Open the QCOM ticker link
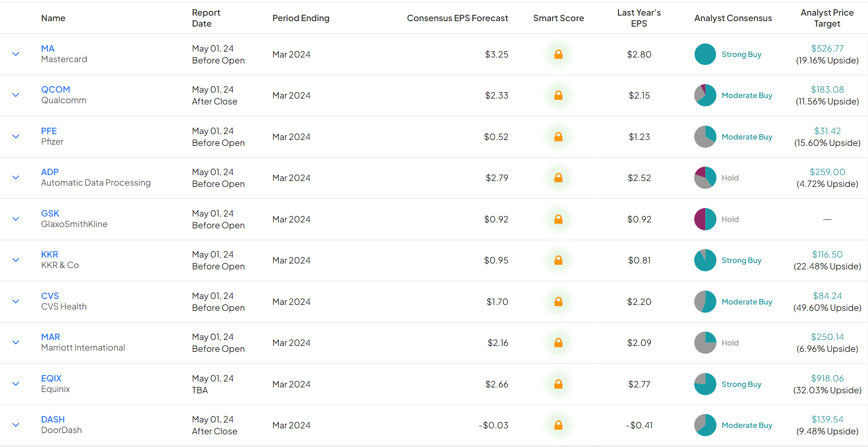The width and height of the screenshot is (868, 447). pos(55,90)
